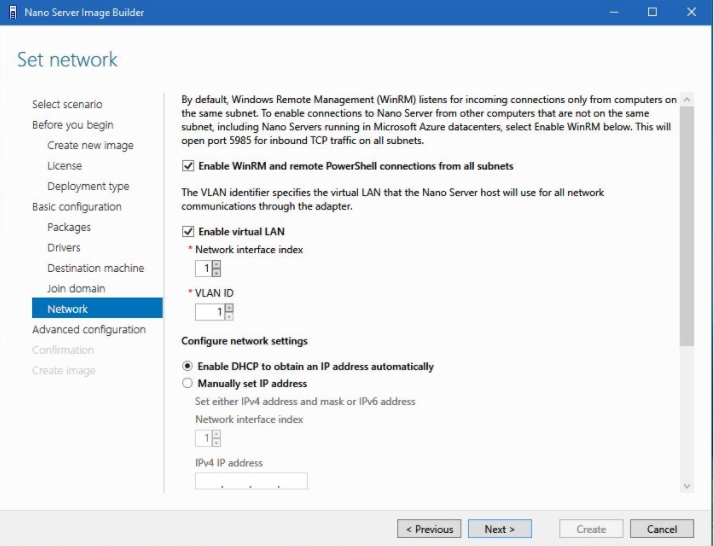Open the Select scenario step
714x546 pixels.
click(x=67, y=104)
